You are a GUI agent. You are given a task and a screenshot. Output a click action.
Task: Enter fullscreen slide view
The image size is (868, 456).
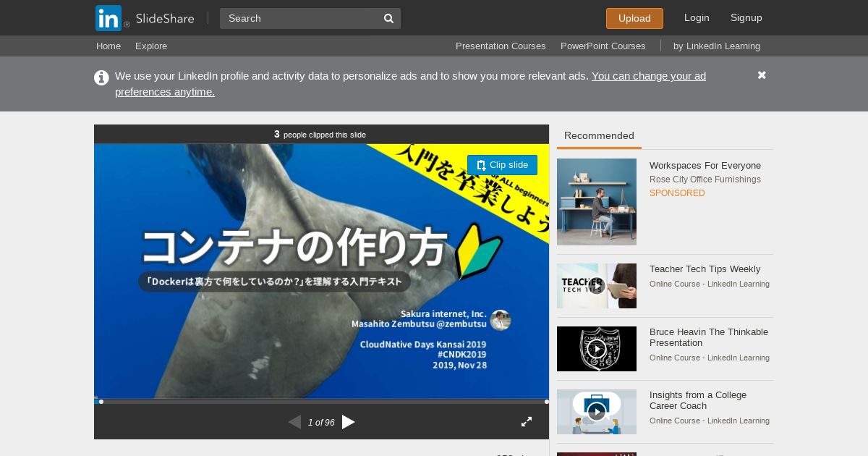527,422
